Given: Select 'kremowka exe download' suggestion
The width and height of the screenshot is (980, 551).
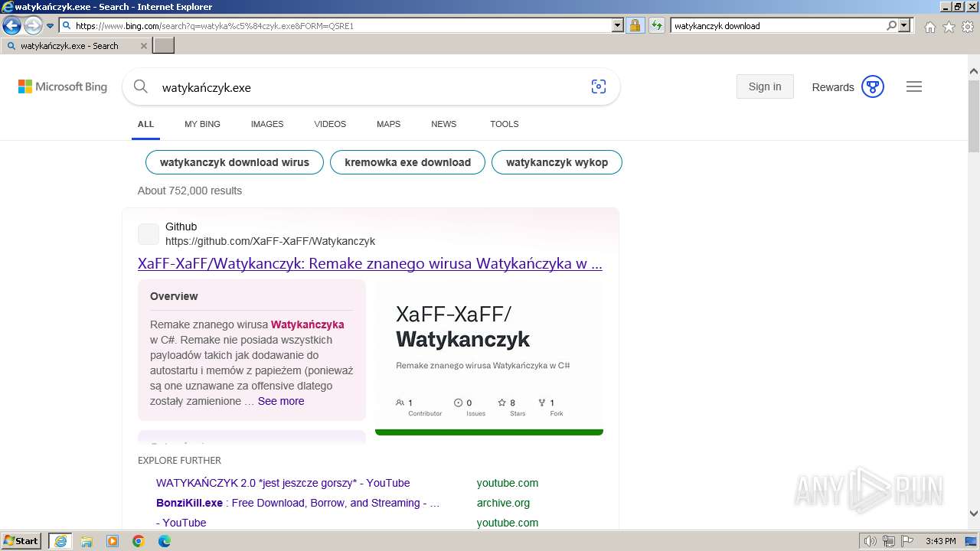Looking at the screenshot, I should pos(407,162).
